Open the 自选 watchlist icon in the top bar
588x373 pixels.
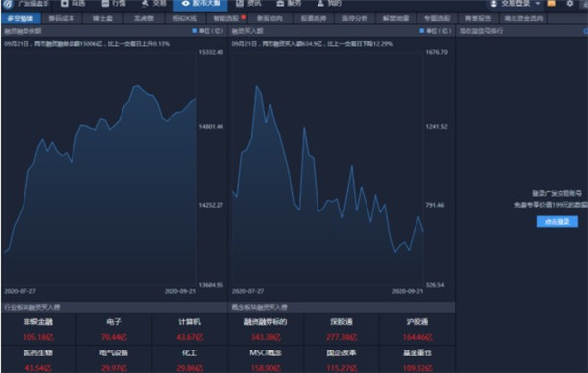click(x=64, y=3)
